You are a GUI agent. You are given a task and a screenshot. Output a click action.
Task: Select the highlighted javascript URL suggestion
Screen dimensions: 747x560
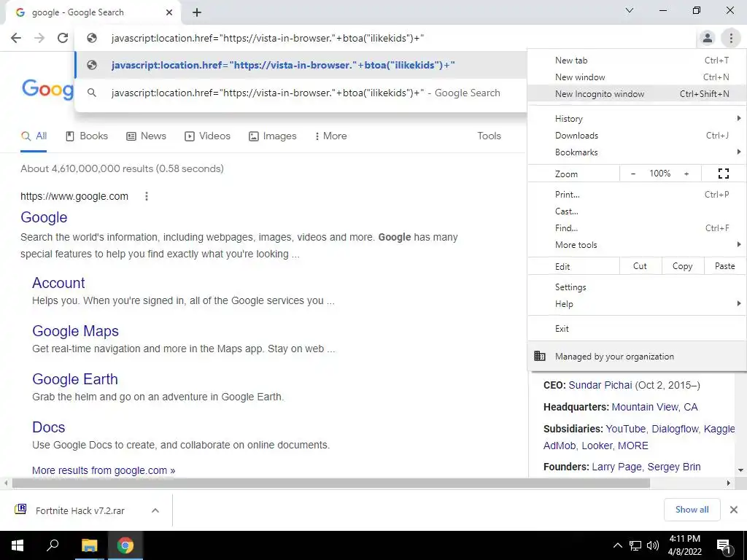pos(301,65)
